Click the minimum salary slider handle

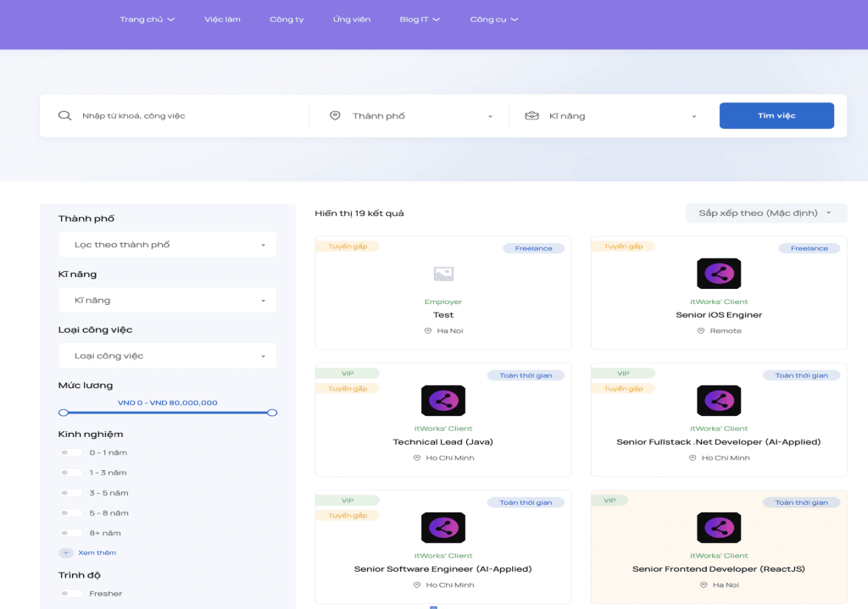point(64,412)
